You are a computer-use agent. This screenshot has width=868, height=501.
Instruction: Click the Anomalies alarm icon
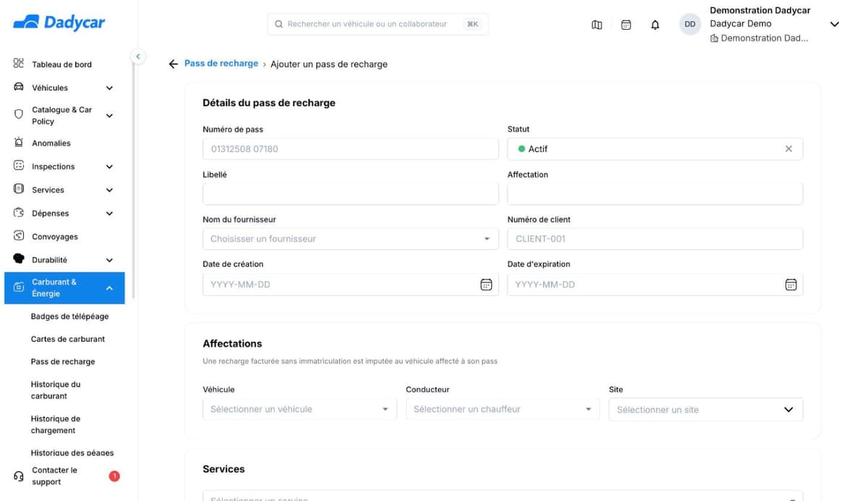pos(19,143)
